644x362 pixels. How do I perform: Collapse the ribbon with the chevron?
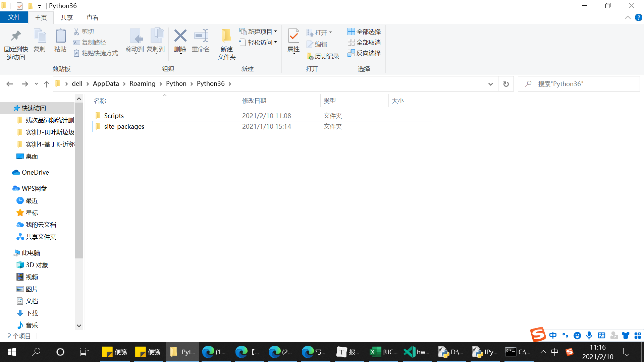point(628,17)
